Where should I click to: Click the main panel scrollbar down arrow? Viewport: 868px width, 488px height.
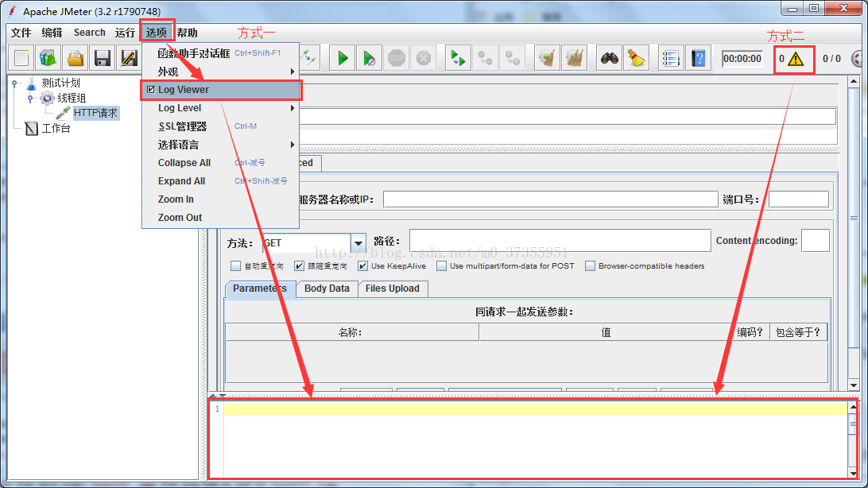pos(854,385)
